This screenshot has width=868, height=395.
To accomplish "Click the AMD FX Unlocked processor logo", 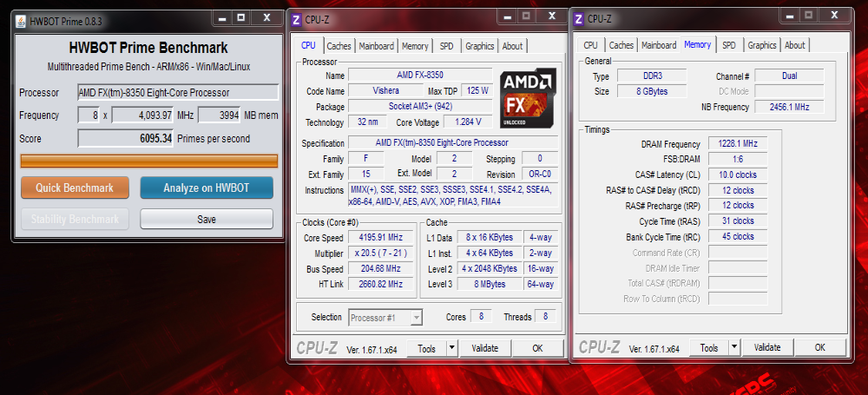I will pyautogui.click(x=527, y=99).
